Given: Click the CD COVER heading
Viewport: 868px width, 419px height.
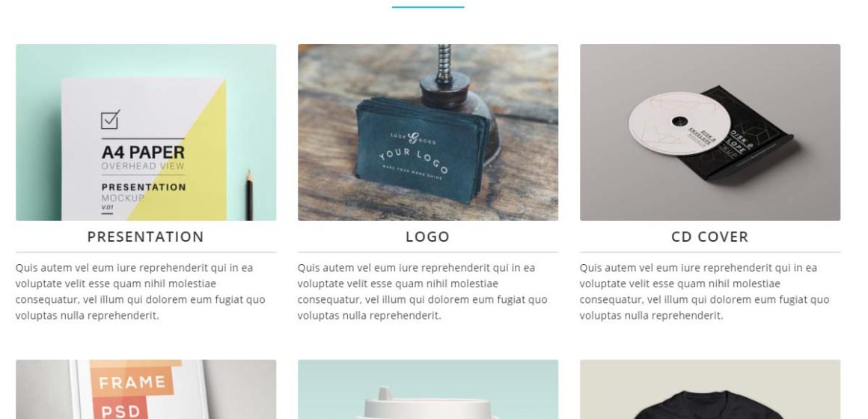Looking at the screenshot, I should [x=709, y=237].
